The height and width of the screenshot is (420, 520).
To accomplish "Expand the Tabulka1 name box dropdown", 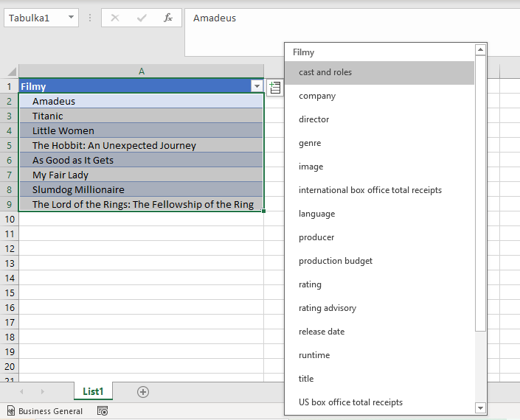I will (71, 18).
